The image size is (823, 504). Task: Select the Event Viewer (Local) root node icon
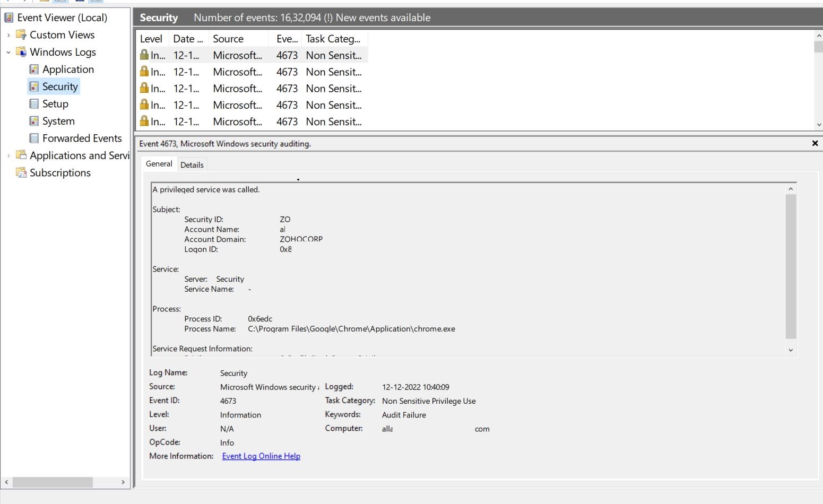(x=8, y=17)
